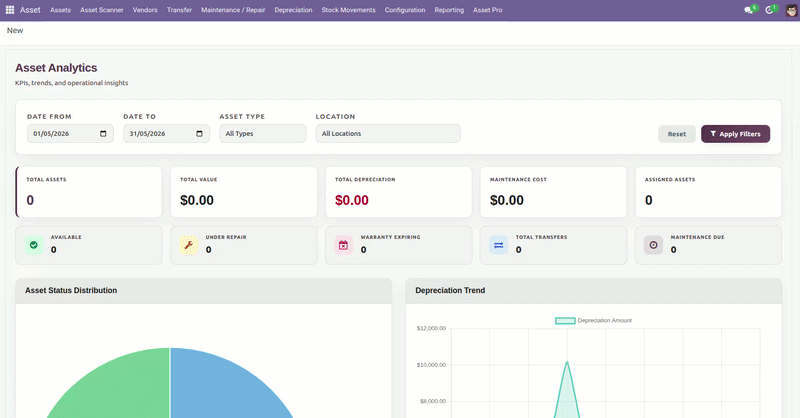Screen dimensions: 800x418
Task: Click the $12,000.00 axis label
Action: [x=431, y=328]
